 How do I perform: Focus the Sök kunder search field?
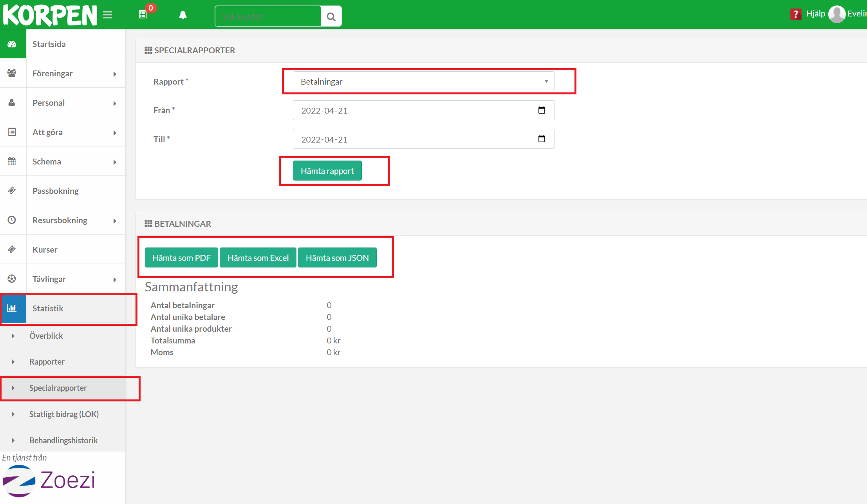(268, 16)
